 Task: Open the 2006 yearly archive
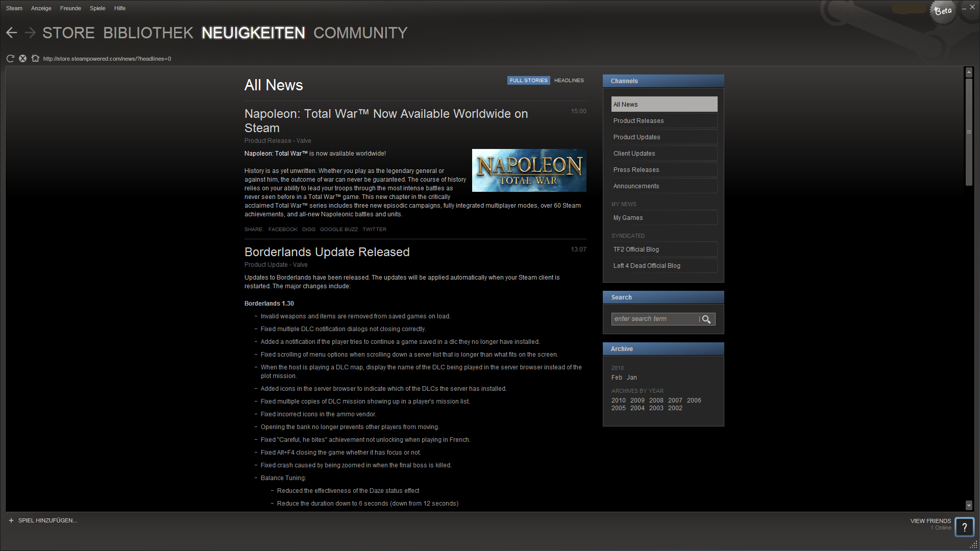pos(694,400)
